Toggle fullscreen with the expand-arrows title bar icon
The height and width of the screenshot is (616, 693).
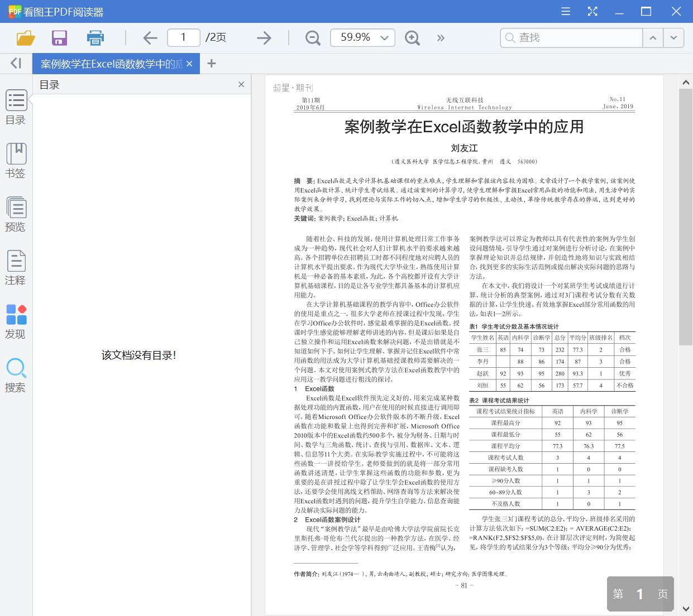(592, 12)
